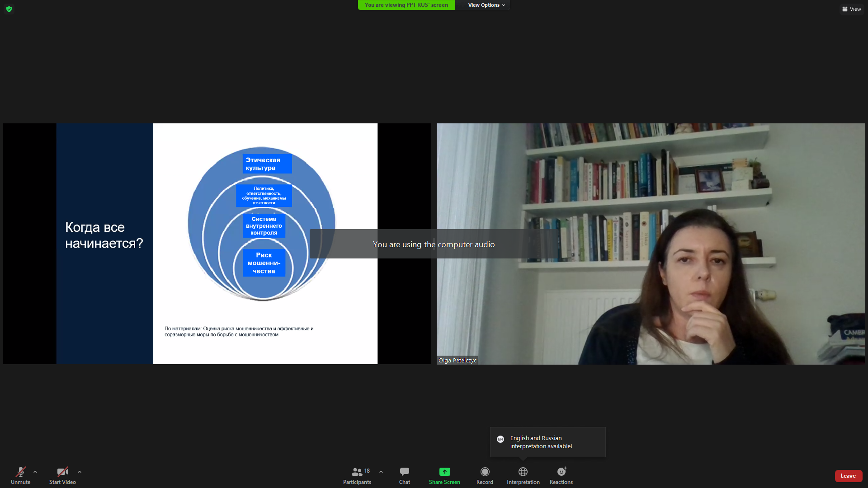Viewport: 868px width, 488px height.
Task: Click the EN interpretation language badge
Action: [x=500, y=439]
